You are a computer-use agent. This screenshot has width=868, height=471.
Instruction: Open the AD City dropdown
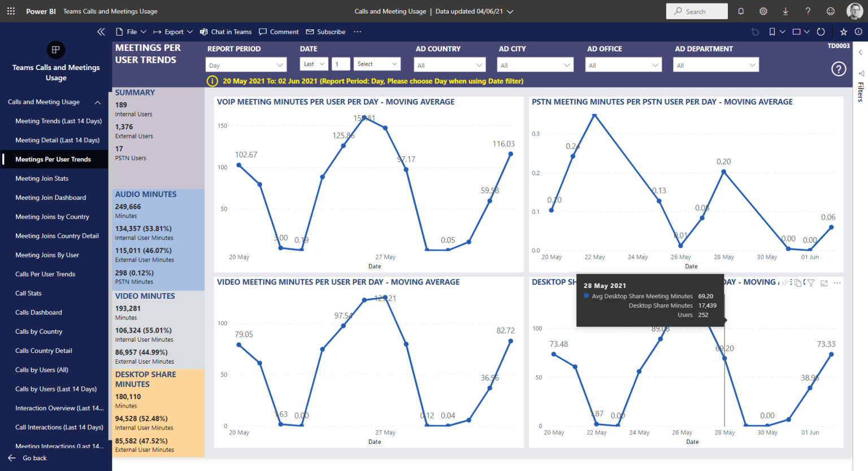535,65
